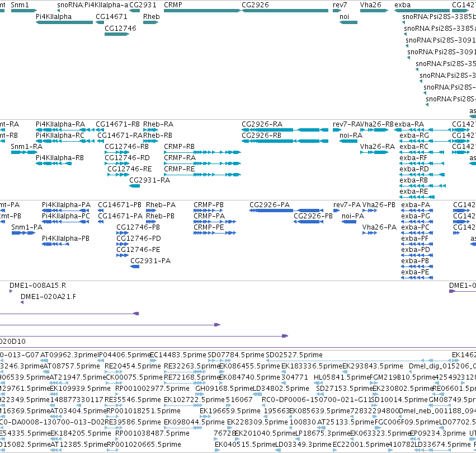Click transcript CG14671-RB
The image size is (476, 453).
(118, 124)
